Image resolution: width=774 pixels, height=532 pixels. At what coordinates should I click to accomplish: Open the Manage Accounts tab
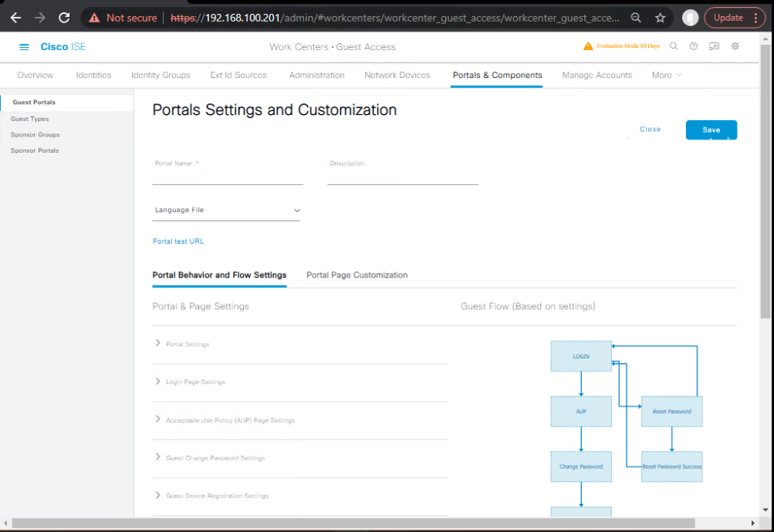[x=597, y=75]
